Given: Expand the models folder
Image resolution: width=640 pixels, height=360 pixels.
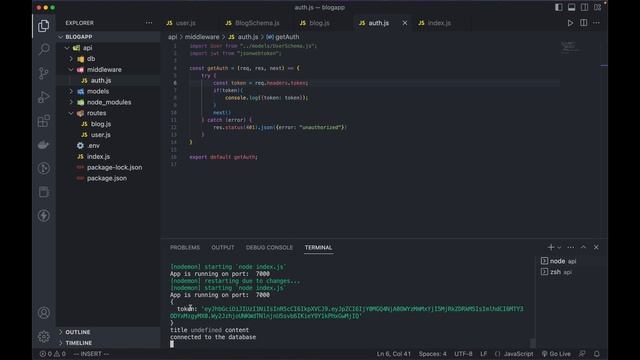Looking at the screenshot, I should (x=108, y=91).
